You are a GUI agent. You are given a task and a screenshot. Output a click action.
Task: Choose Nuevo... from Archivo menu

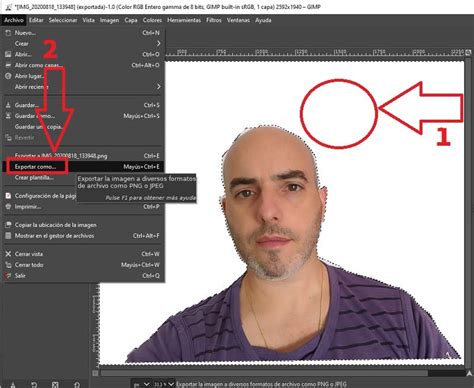coord(83,33)
